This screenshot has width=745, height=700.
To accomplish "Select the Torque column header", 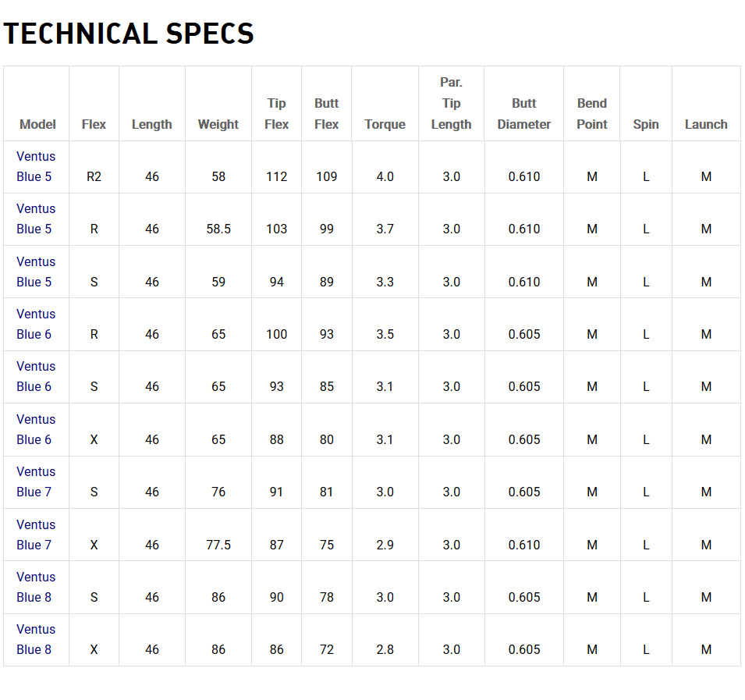I will coord(385,124).
